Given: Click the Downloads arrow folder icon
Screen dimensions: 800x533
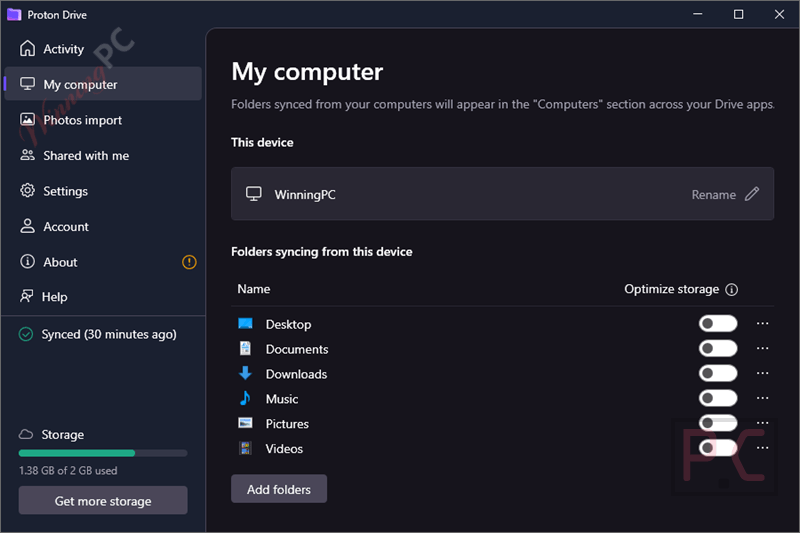Looking at the screenshot, I should point(245,373).
